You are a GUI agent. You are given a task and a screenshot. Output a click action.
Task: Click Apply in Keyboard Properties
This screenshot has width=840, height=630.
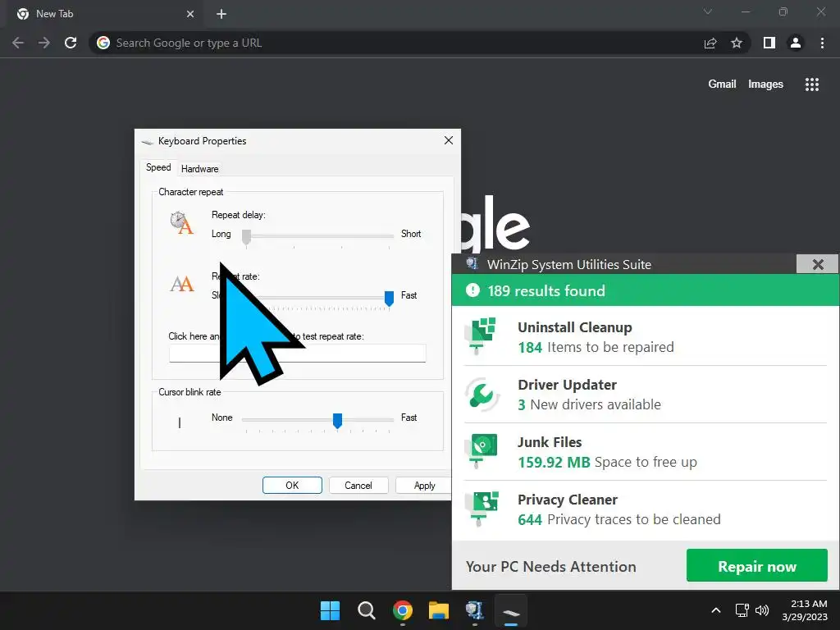424,486
